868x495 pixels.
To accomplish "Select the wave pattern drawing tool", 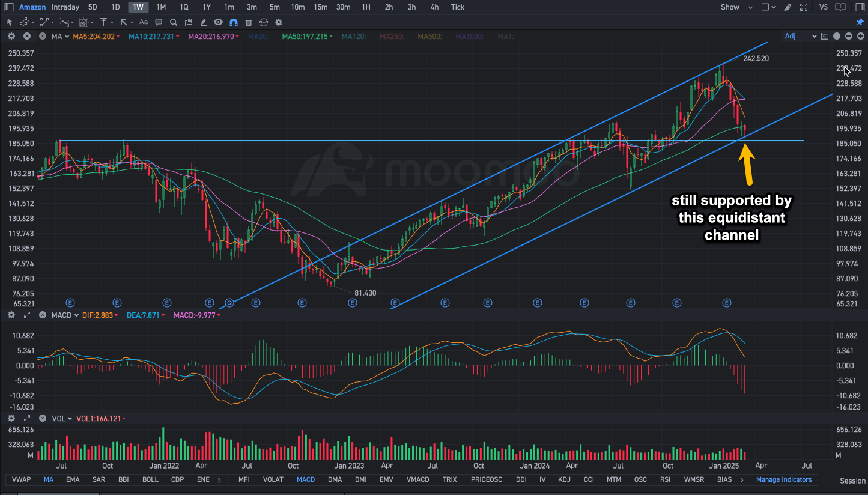I will pos(64,22).
